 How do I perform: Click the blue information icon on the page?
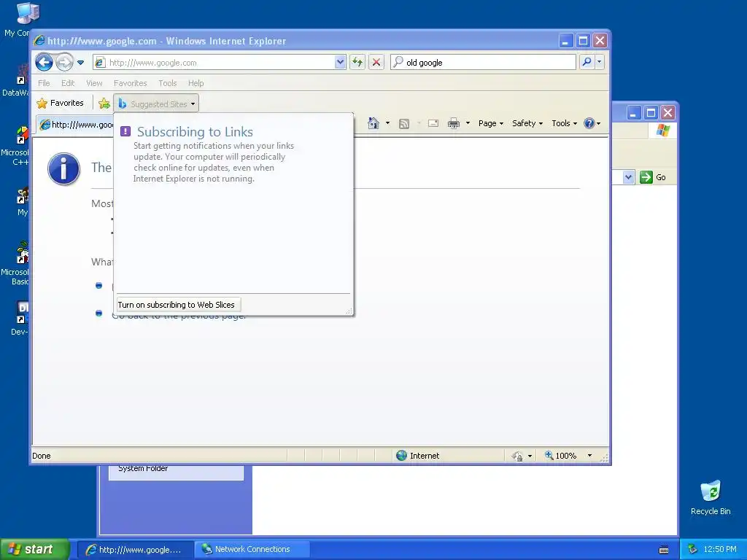point(64,168)
